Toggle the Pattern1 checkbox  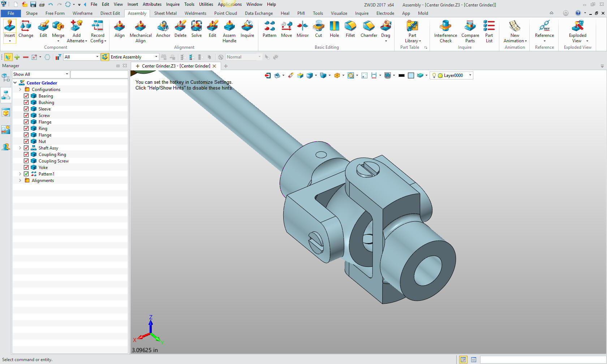tap(26, 174)
